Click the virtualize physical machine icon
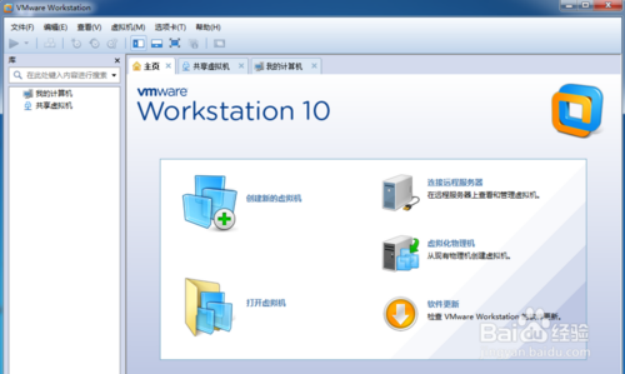 pos(400,253)
